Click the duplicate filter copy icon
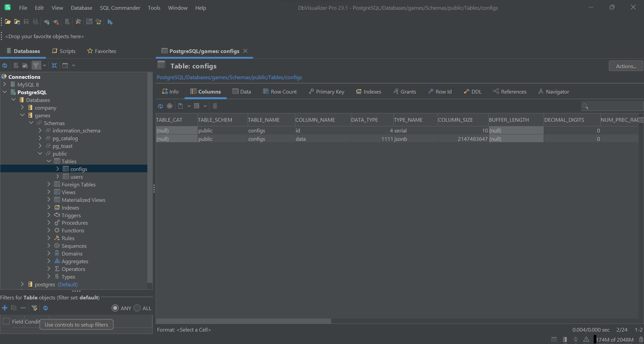 click(x=14, y=308)
